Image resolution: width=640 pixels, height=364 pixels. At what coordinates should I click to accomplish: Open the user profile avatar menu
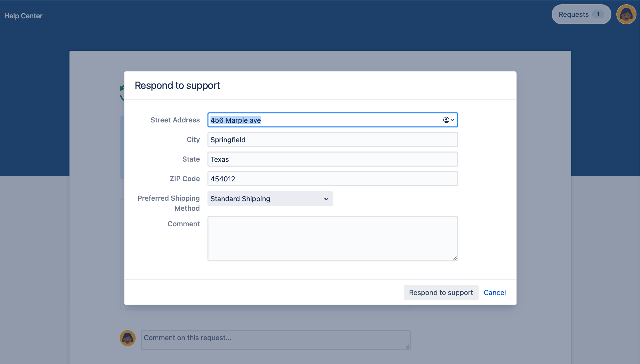tap(626, 15)
